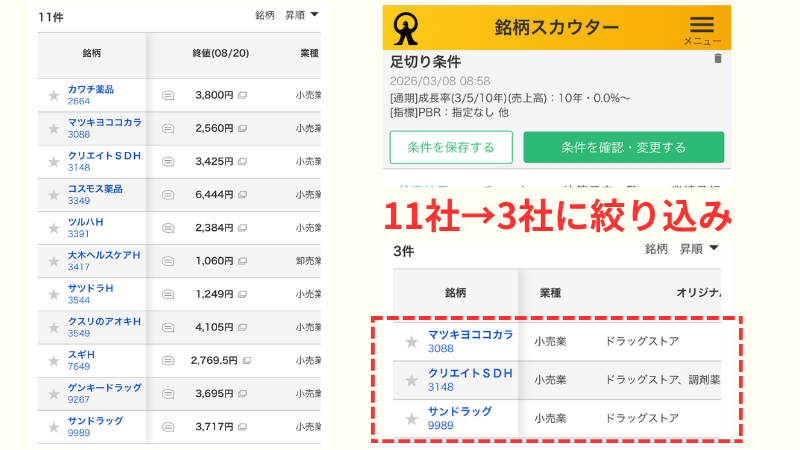Open クスリのアオキH 3549 stock link

click(104, 327)
